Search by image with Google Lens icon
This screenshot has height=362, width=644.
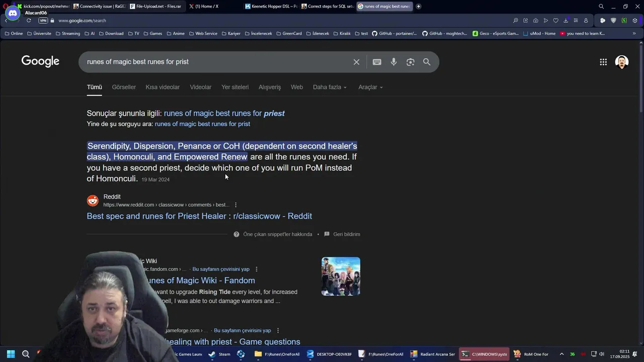[411, 62]
